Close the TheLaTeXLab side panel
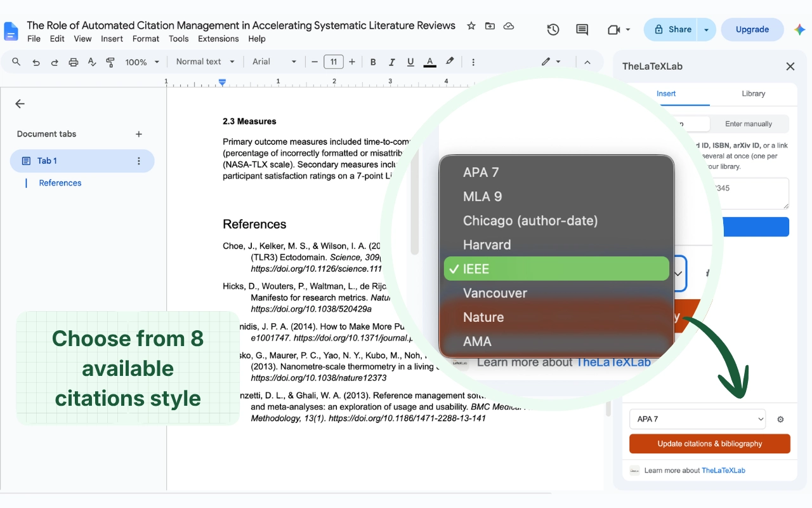The image size is (812, 508). click(x=790, y=66)
